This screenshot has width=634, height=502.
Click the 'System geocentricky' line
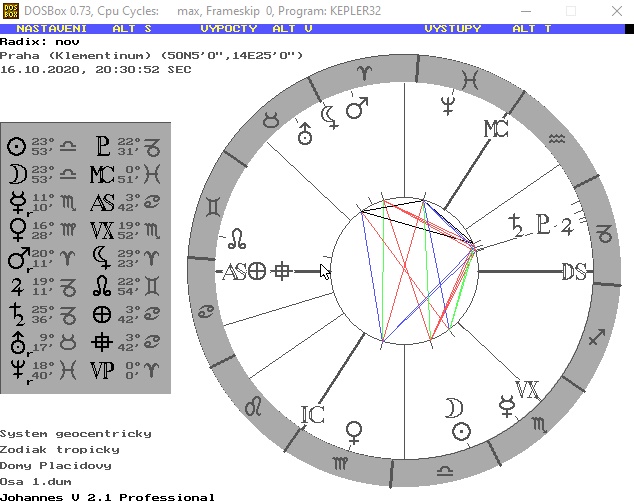(76, 434)
